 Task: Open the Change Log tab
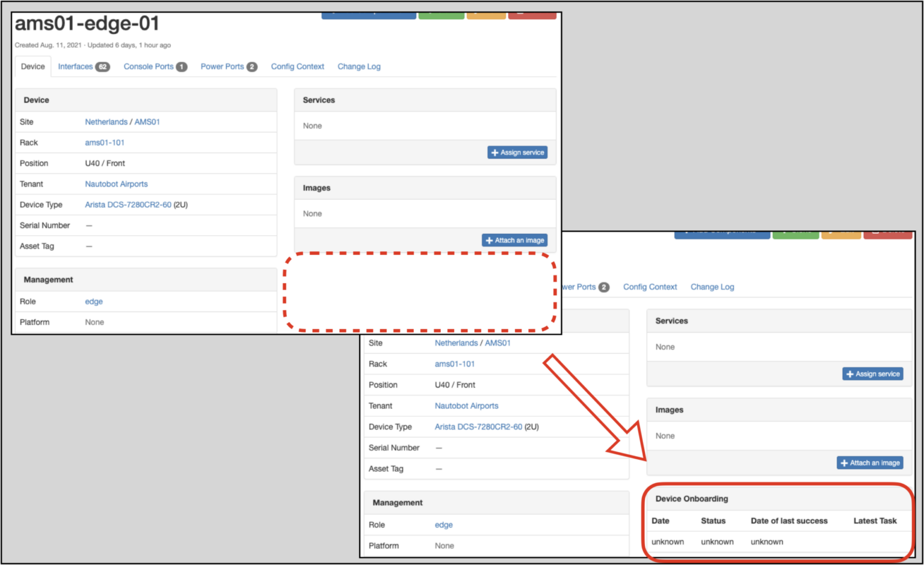coord(359,66)
